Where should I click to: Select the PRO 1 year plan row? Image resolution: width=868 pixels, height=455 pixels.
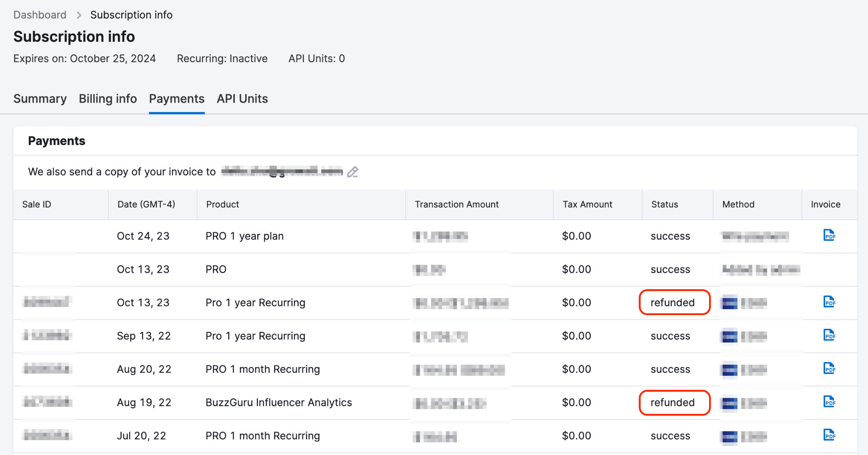(435, 236)
